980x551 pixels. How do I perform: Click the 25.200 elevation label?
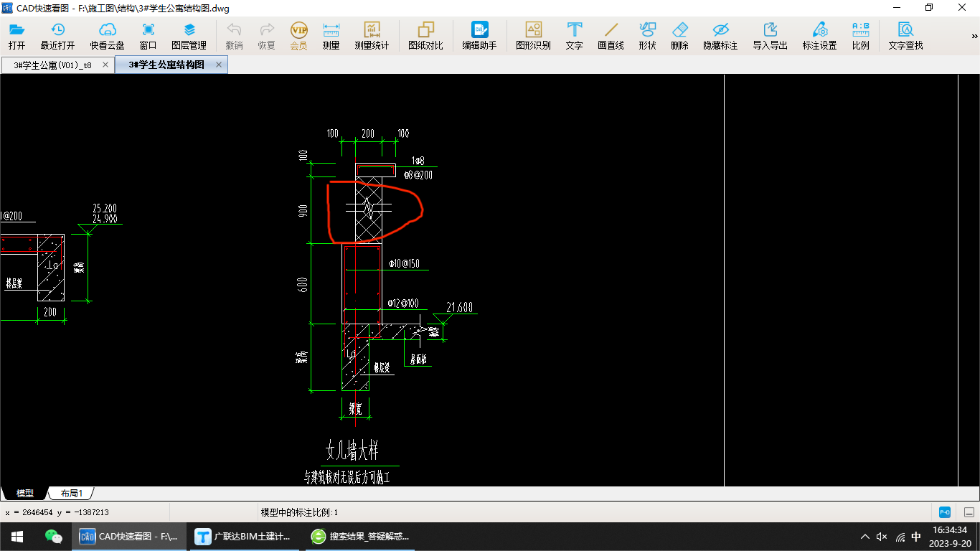tap(105, 209)
